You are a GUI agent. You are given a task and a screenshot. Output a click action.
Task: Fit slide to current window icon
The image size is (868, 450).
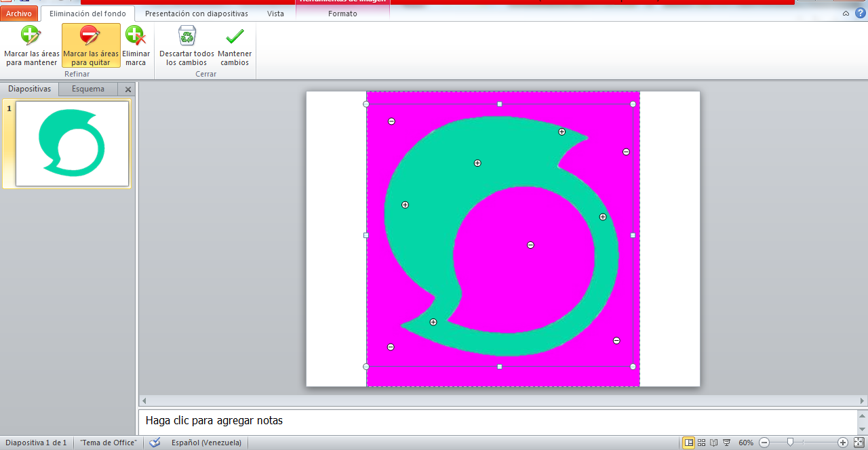pos(858,443)
